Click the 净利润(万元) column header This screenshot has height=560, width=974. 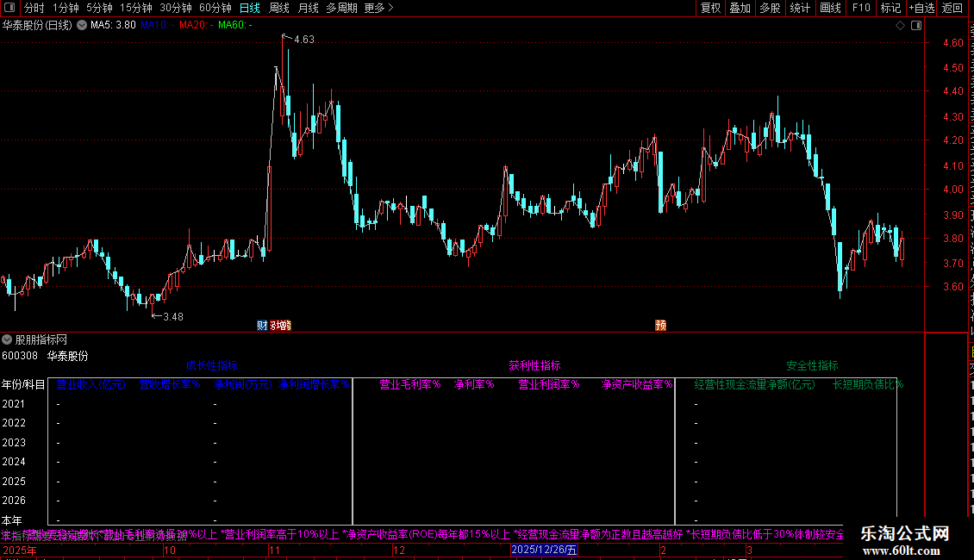pyautogui.click(x=243, y=385)
